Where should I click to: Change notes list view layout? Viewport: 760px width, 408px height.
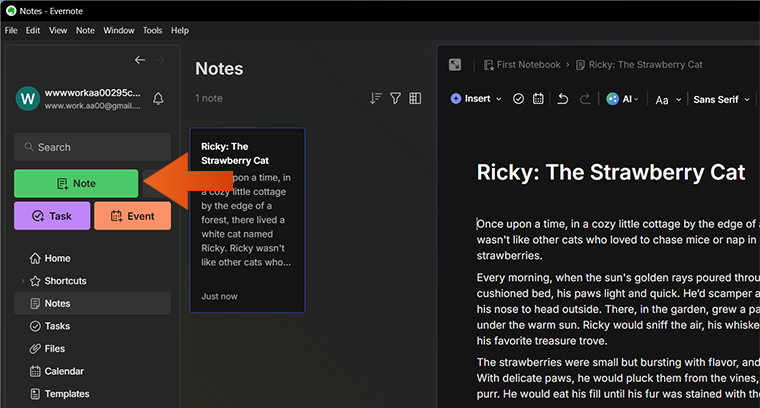[415, 98]
